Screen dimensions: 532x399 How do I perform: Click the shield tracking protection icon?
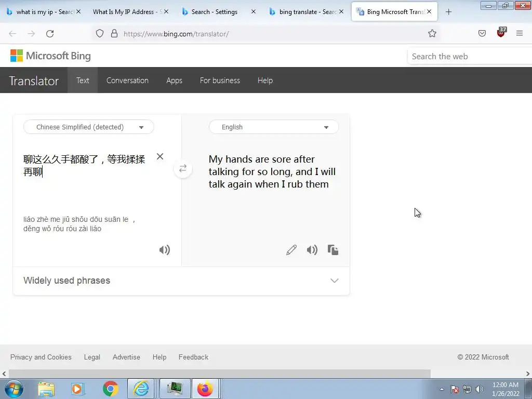[x=99, y=34]
